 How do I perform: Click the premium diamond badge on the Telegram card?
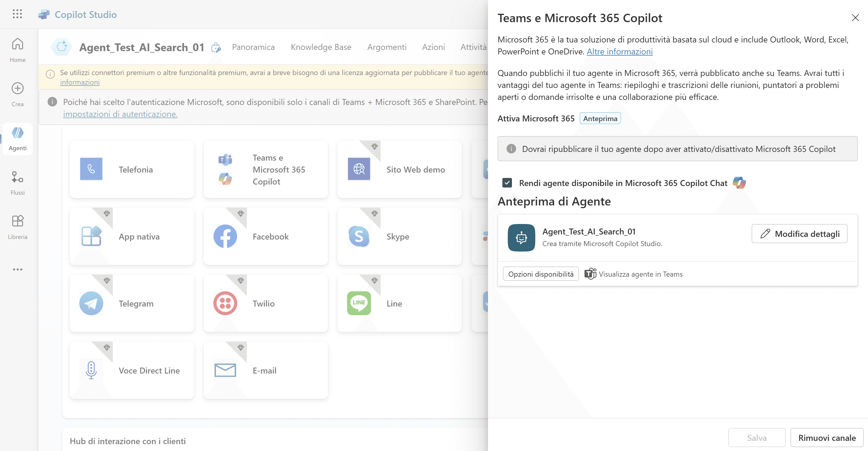107,281
